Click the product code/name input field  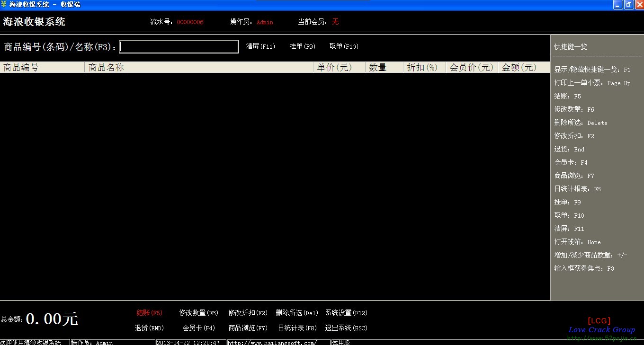click(179, 47)
